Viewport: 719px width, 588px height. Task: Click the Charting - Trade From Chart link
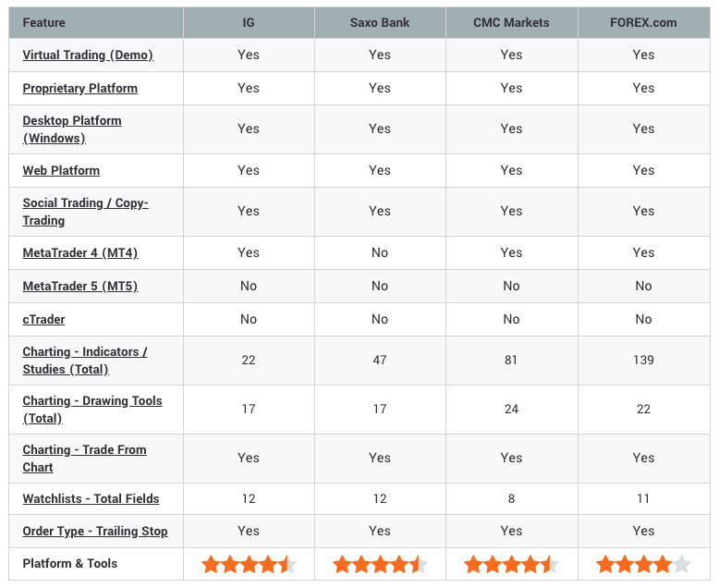84,459
